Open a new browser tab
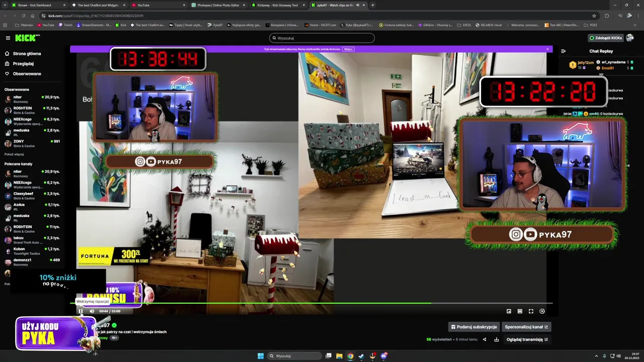 pos(372,5)
